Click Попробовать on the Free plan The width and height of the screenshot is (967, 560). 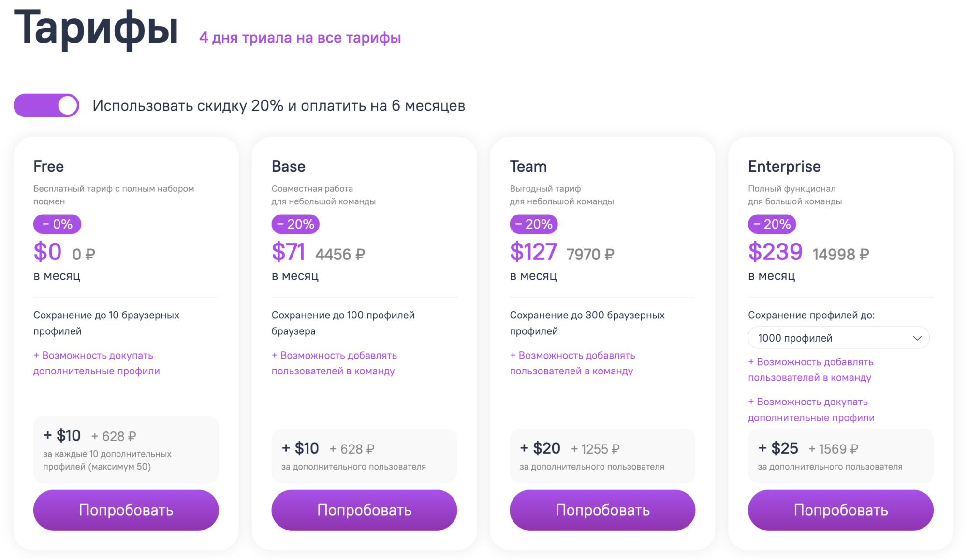pyautogui.click(x=126, y=510)
